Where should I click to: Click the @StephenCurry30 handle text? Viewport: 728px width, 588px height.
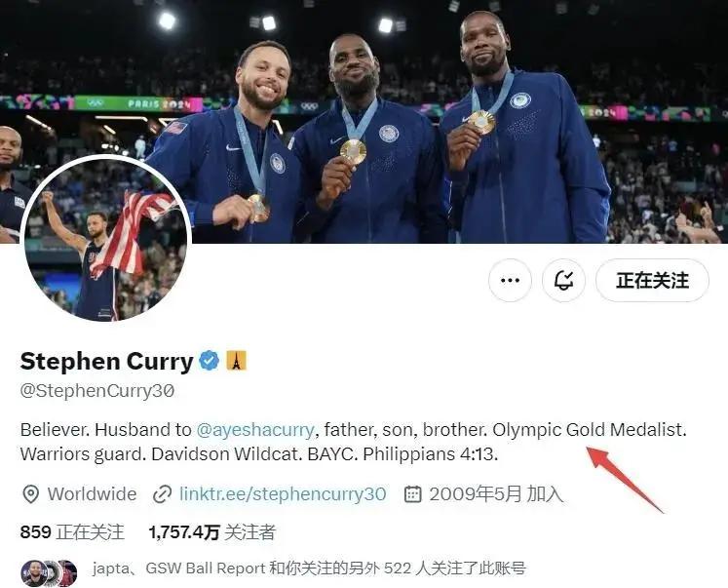pyautogui.click(x=97, y=391)
